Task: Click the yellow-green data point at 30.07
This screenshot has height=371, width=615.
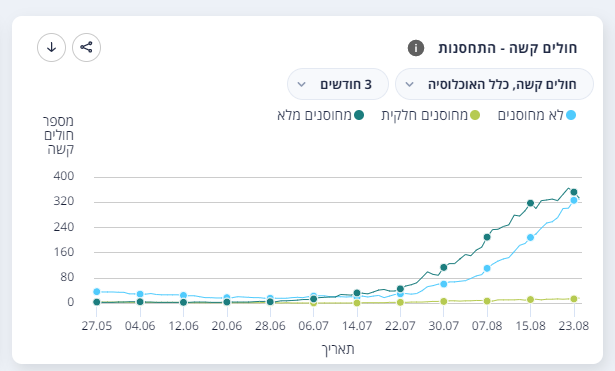Action: [444, 301]
